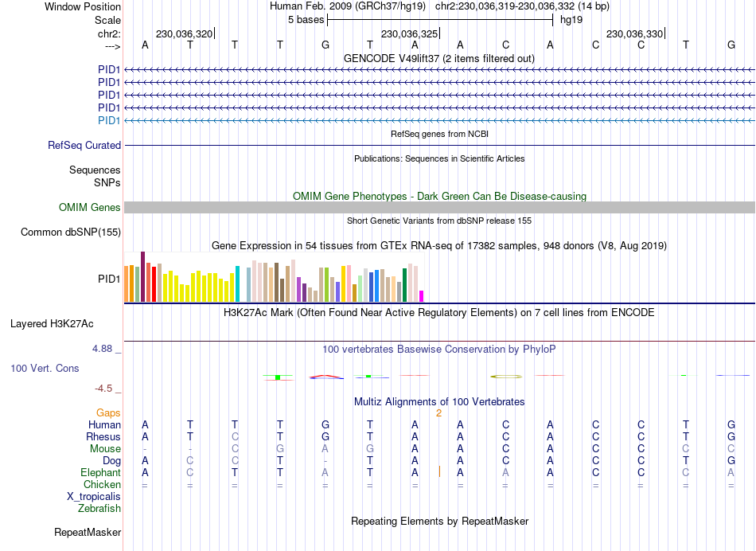
Task: Click the RepeatMasker track label
Action: [x=88, y=533]
